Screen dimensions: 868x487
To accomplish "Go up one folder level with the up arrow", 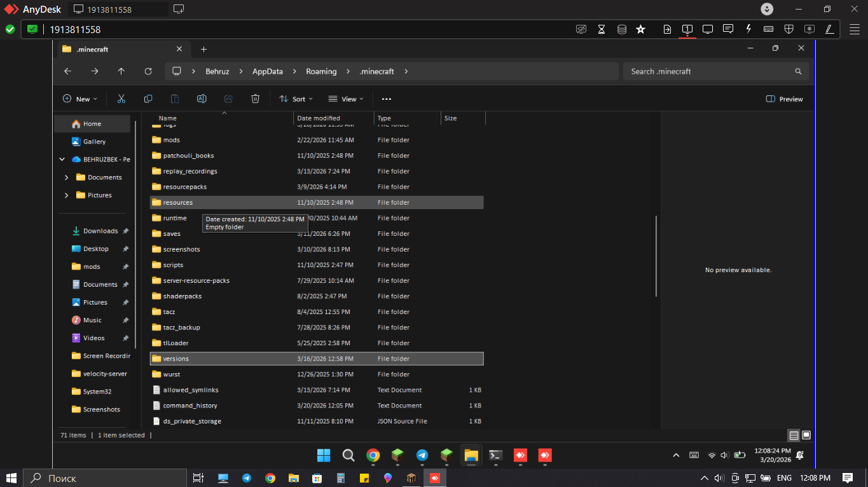I will point(121,71).
